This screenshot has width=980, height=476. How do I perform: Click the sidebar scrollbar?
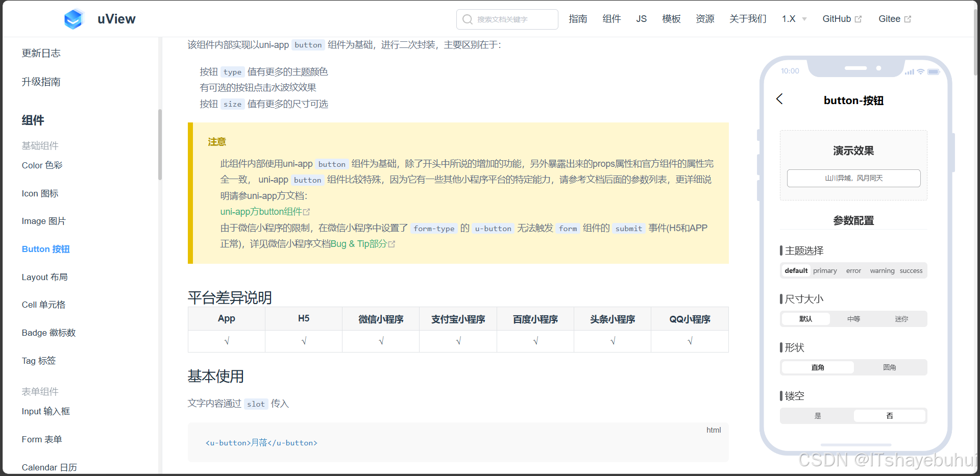pyautogui.click(x=160, y=145)
